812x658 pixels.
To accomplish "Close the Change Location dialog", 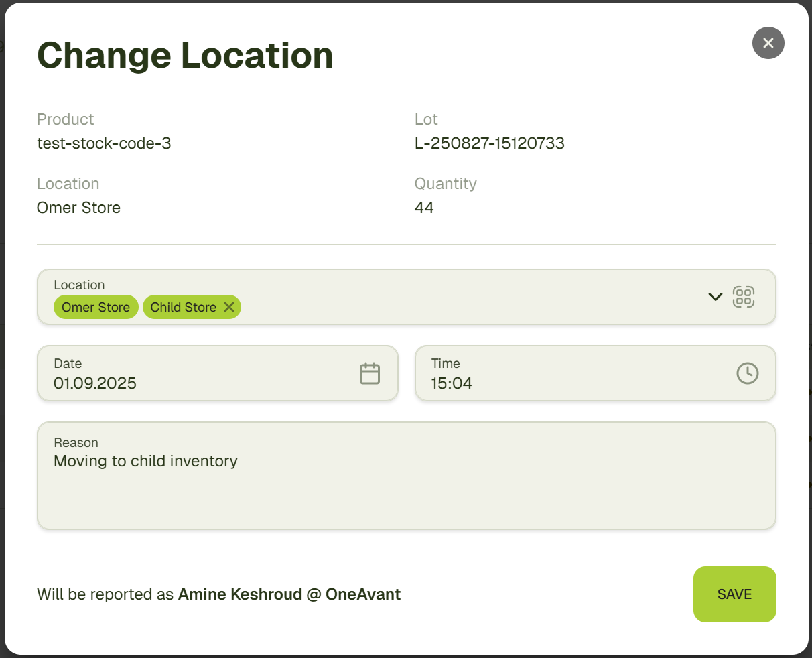I will click(768, 43).
